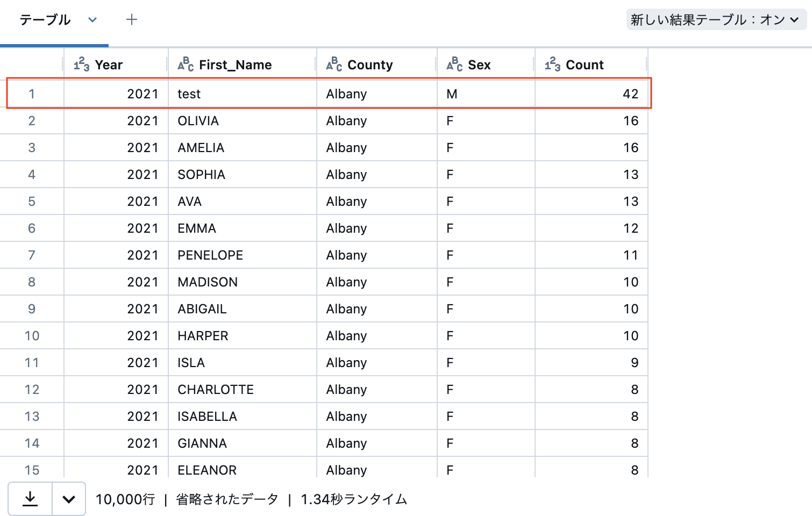Image resolution: width=812 pixels, height=516 pixels.
Task: Click the Count value 9 in ISLA row
Action: (635, 362)
